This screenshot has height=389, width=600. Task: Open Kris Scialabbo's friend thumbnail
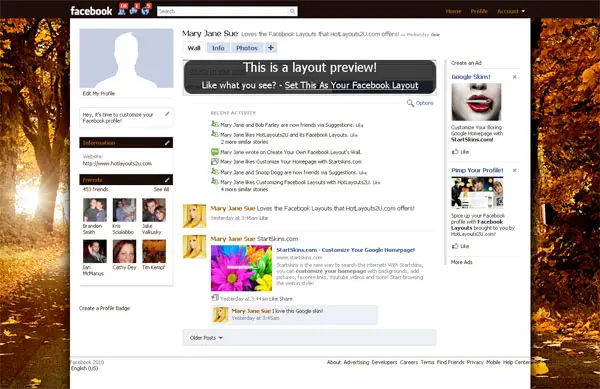click(124, 210)
